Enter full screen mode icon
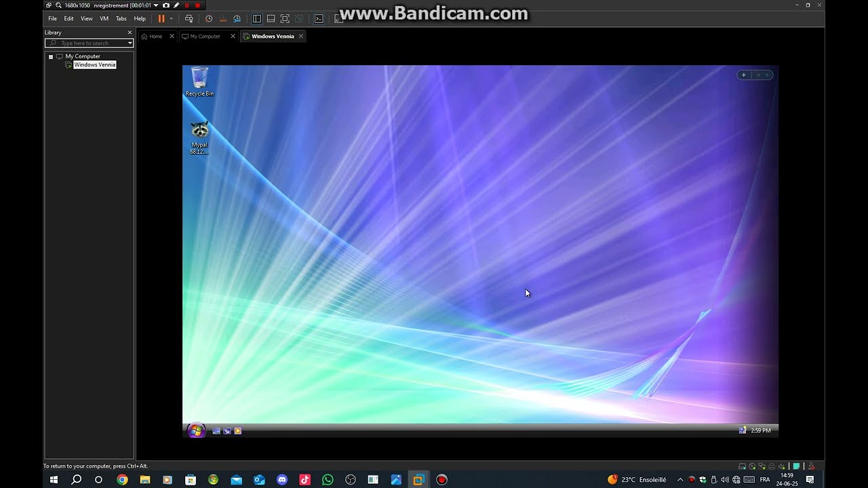868x488 pixels. [285, 19]
